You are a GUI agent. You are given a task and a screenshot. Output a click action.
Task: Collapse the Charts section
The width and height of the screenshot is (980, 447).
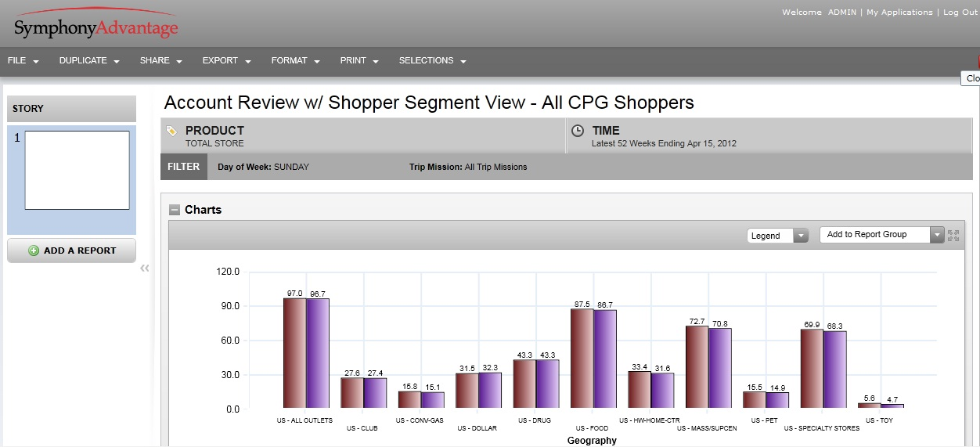(x=175, y=210)
